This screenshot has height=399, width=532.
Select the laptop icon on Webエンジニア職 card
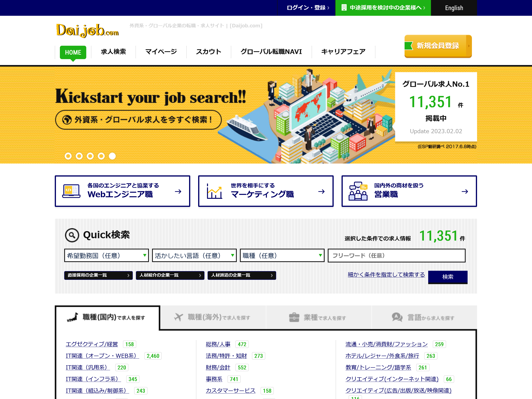click(x=71, y=191)
